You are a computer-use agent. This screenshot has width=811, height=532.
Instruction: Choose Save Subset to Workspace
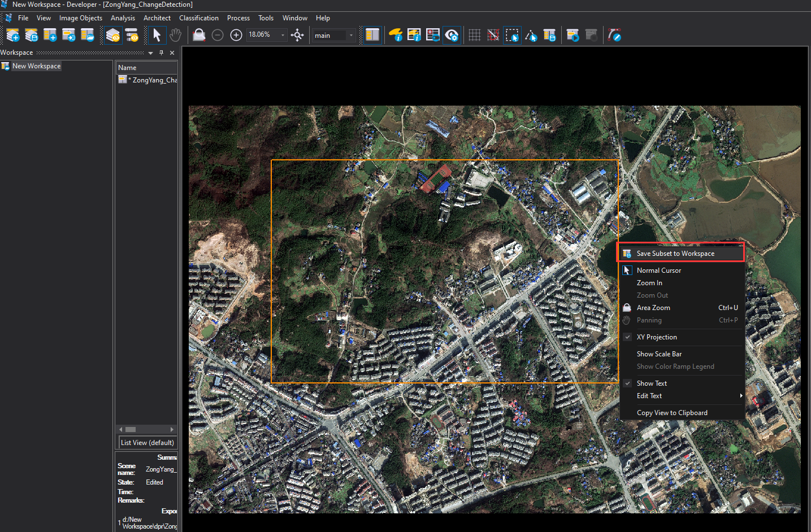click(x=675, y=254)
